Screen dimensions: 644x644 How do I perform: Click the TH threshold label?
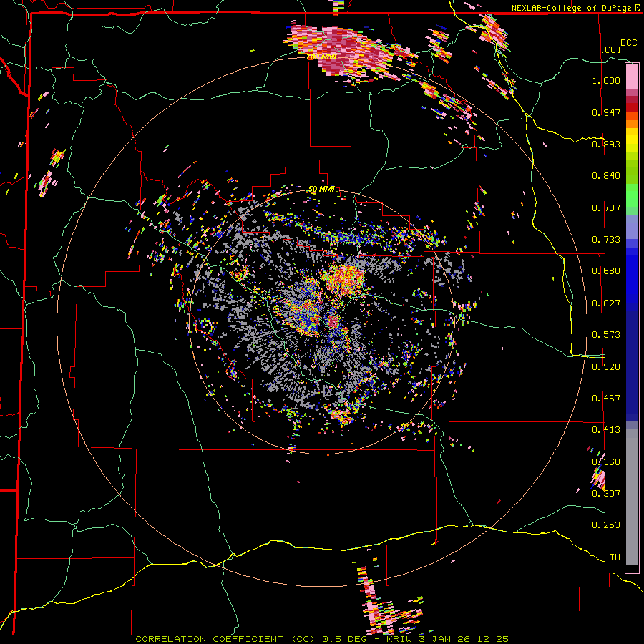[x=615, y=557]
